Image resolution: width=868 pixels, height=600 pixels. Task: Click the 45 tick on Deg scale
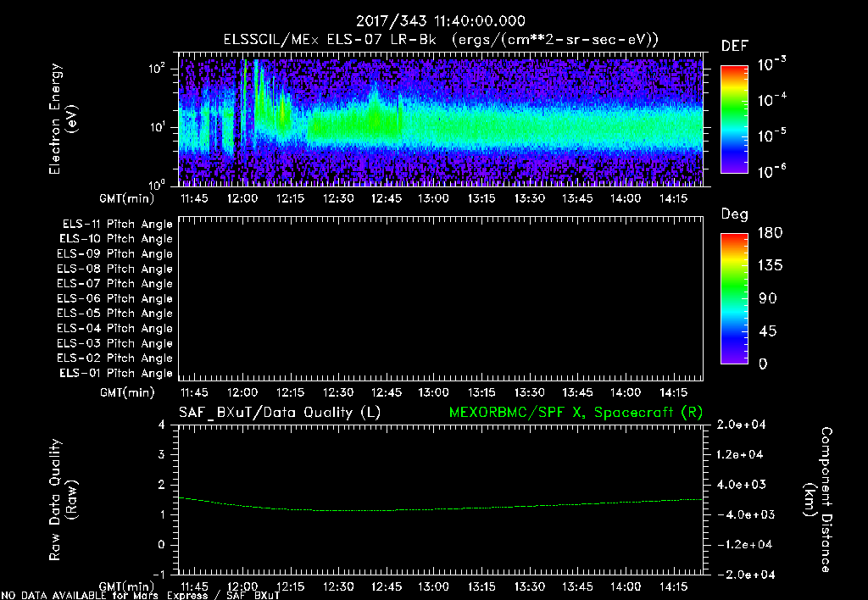768,331
